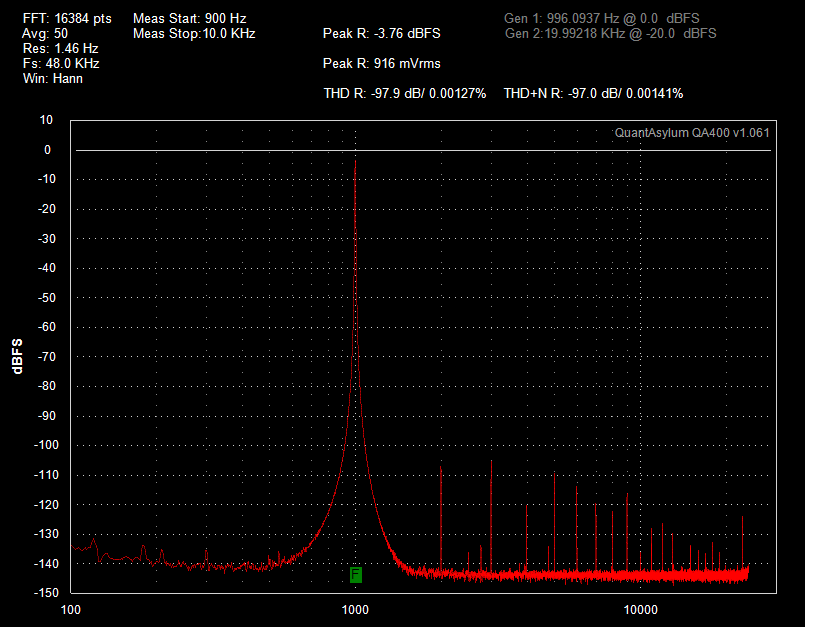This screenshot has width=819, height=627.
Task: Click the 'Res: 1.46 Hz' readout
Action: point(60,49)
